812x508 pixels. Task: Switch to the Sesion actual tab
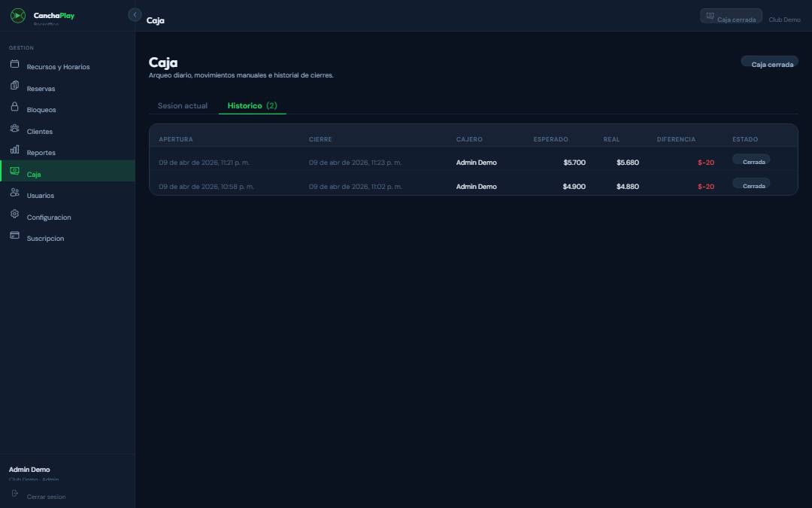coord(182,106)
